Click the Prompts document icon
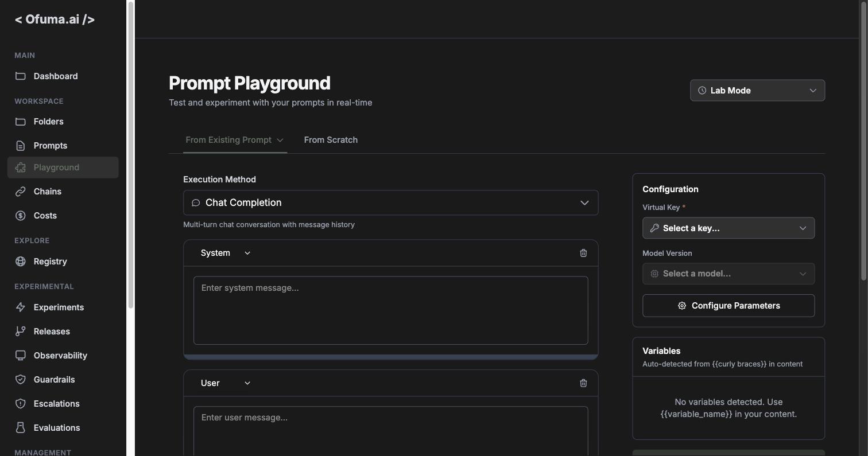The image size is (868, 456). pos(21,146)
